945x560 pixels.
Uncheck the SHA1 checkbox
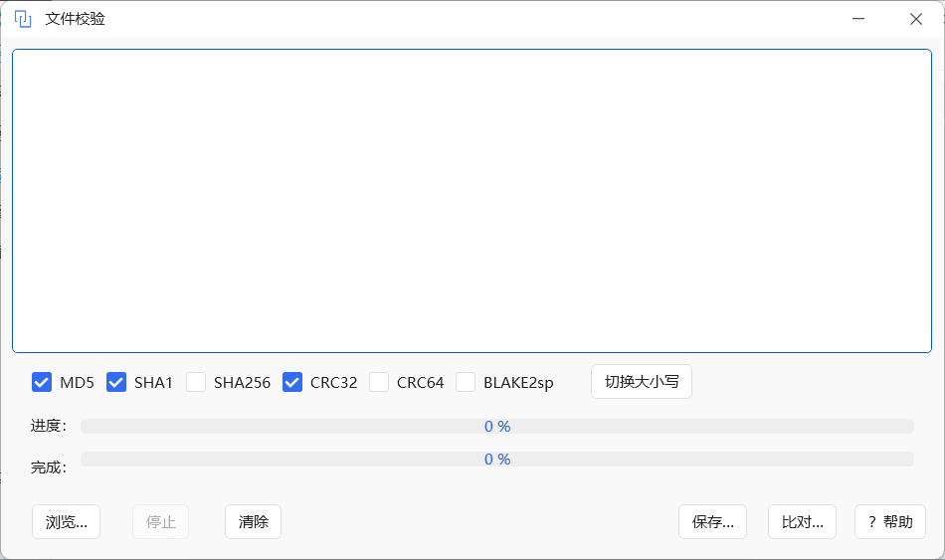pyautogui.click(x=116, y=382)
